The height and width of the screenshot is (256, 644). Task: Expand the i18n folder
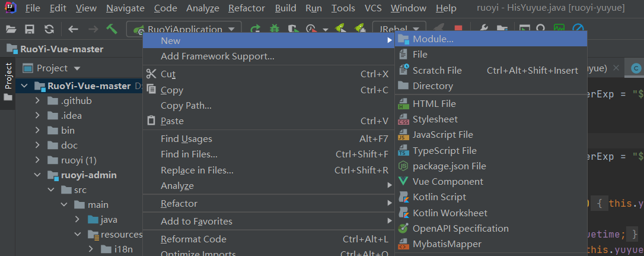coord(90,249)
